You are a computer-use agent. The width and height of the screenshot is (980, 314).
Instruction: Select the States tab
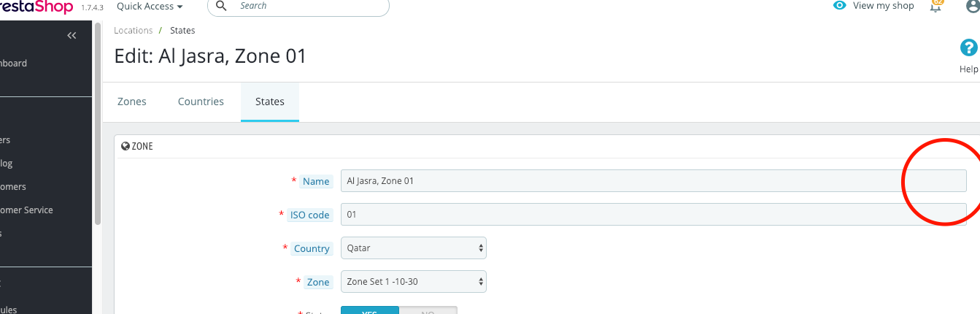coord(270,102)
